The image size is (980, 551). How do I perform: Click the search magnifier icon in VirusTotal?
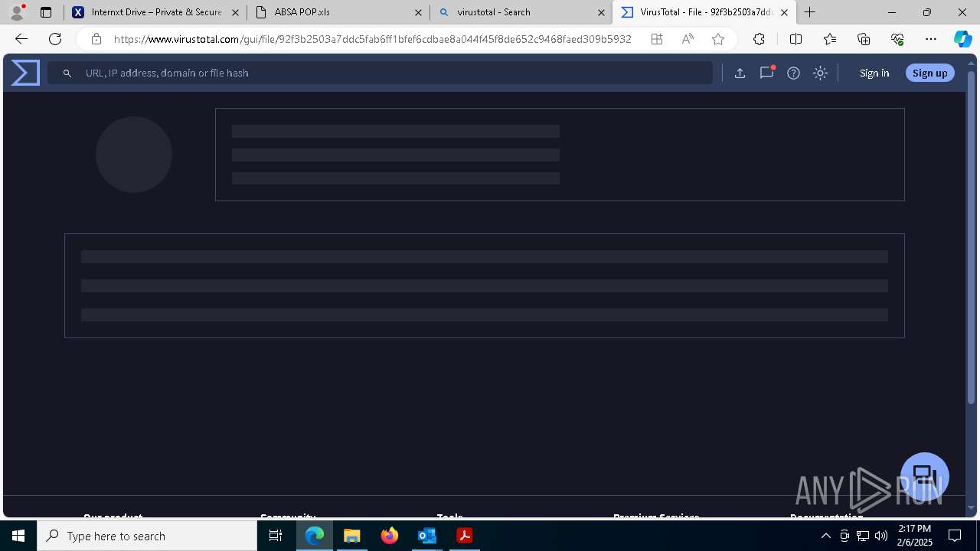click(67, 73)
